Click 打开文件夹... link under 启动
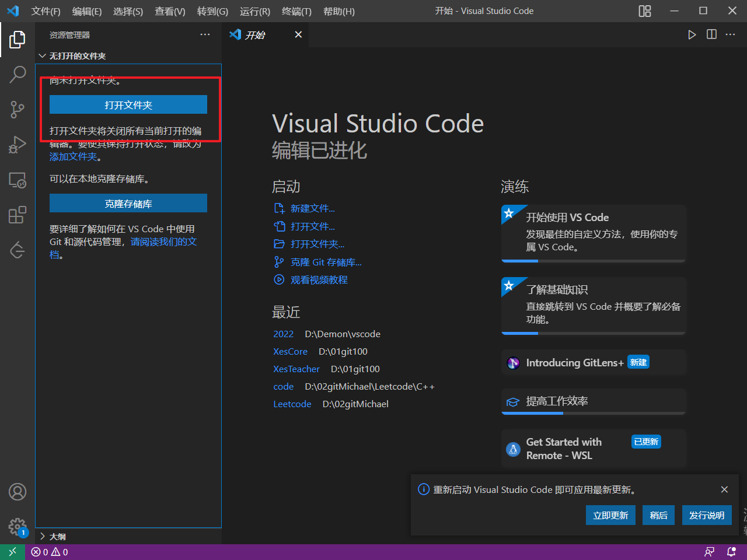 (309, 244)
